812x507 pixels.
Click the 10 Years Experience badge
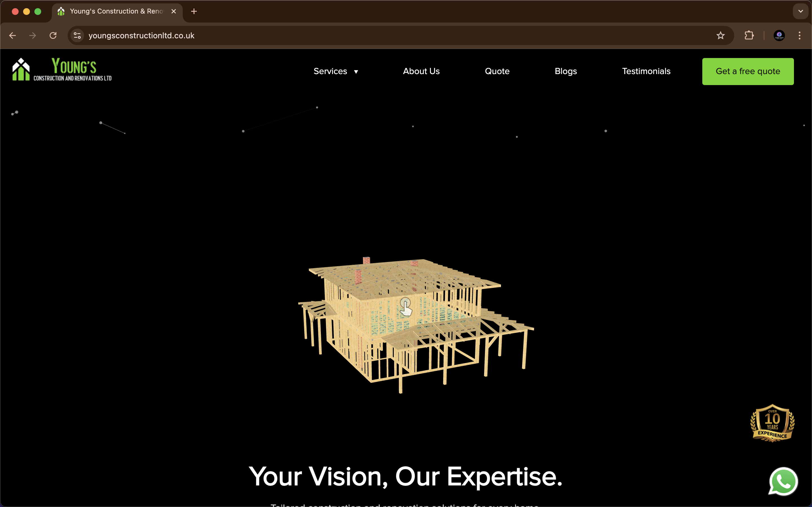(x=772, y=423)
